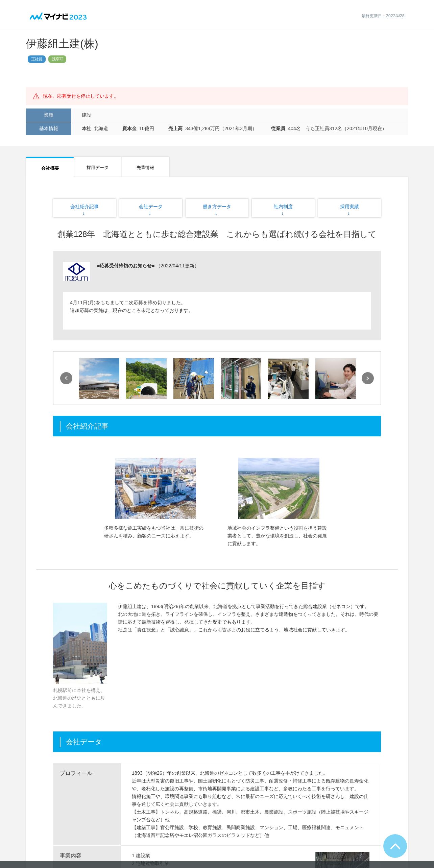Click the 伊藤組土建(株) company title

62,44
